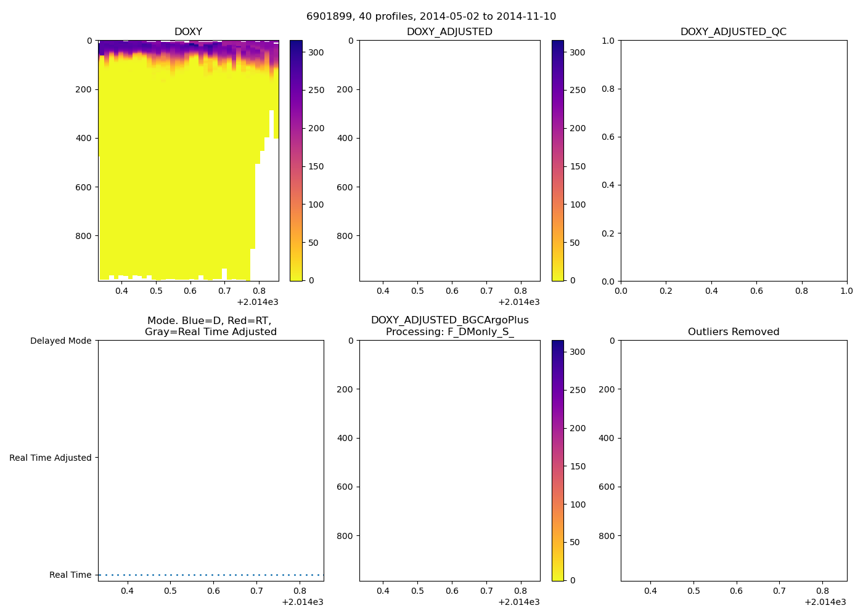Click the empty DOXY_ADJUSTED_QC plot area
Screen dimensions: 863x616
click(733, 160)
